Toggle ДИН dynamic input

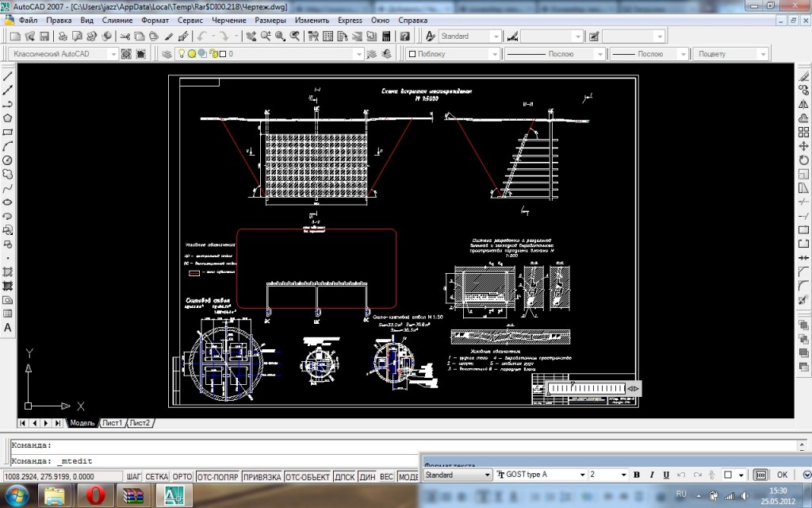coord(367,476)
